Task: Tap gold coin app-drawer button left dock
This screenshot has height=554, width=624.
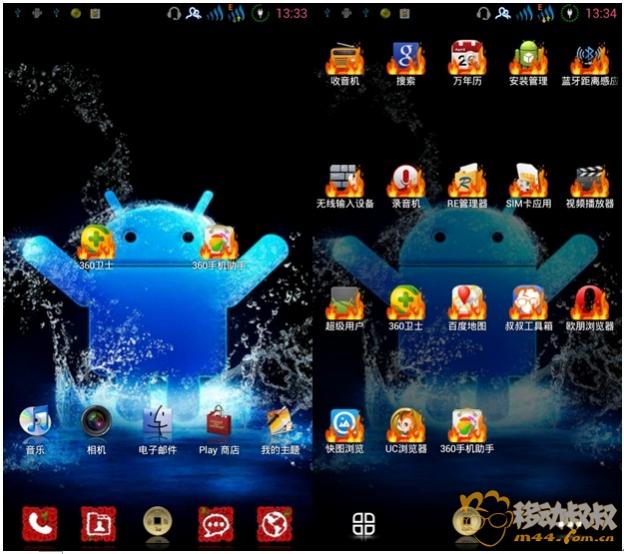Action: tap(157, 522)
